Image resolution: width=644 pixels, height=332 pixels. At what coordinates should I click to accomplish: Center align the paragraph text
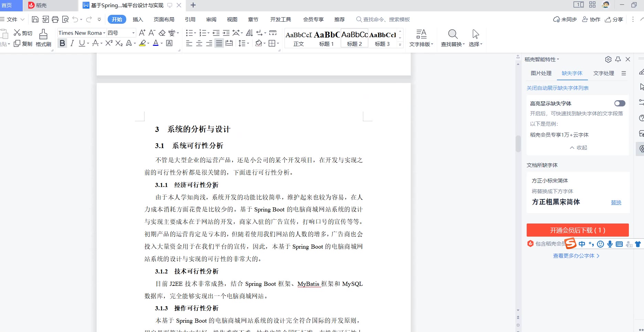[199, 43]
